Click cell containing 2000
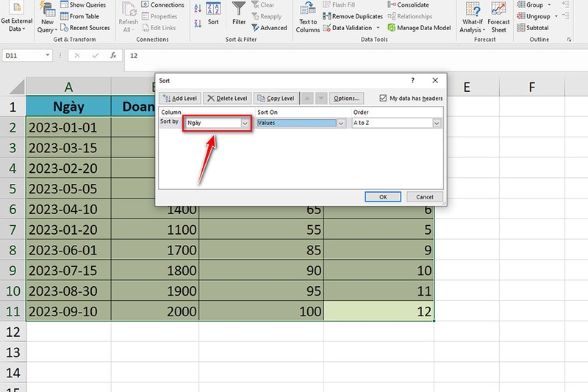 [155, 311]
